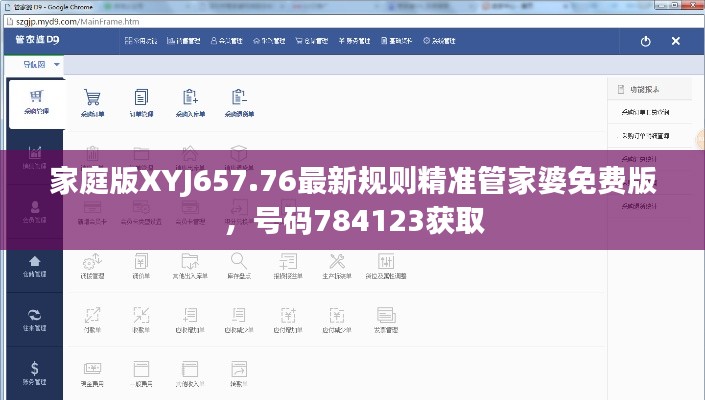Open the ¥ finance menu in top navigation
This screenshot has height=400, width=705.
[x=356, y=41]
